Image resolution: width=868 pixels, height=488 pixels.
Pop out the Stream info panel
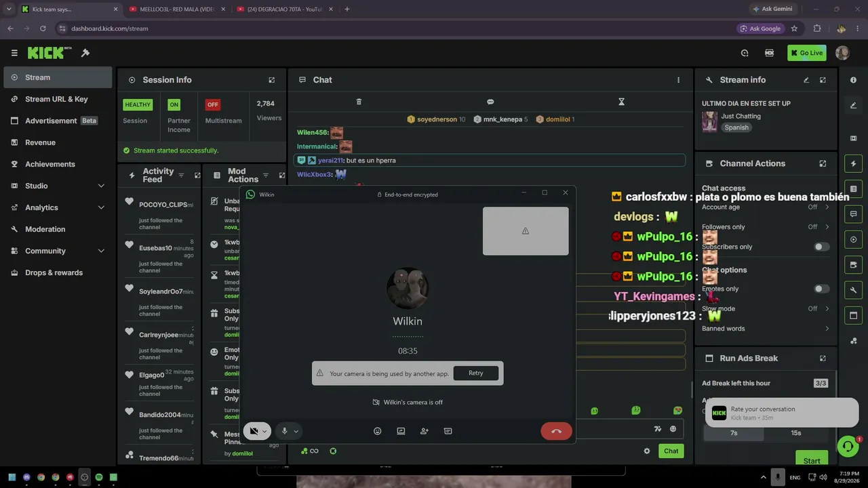[x=823, y=80]
